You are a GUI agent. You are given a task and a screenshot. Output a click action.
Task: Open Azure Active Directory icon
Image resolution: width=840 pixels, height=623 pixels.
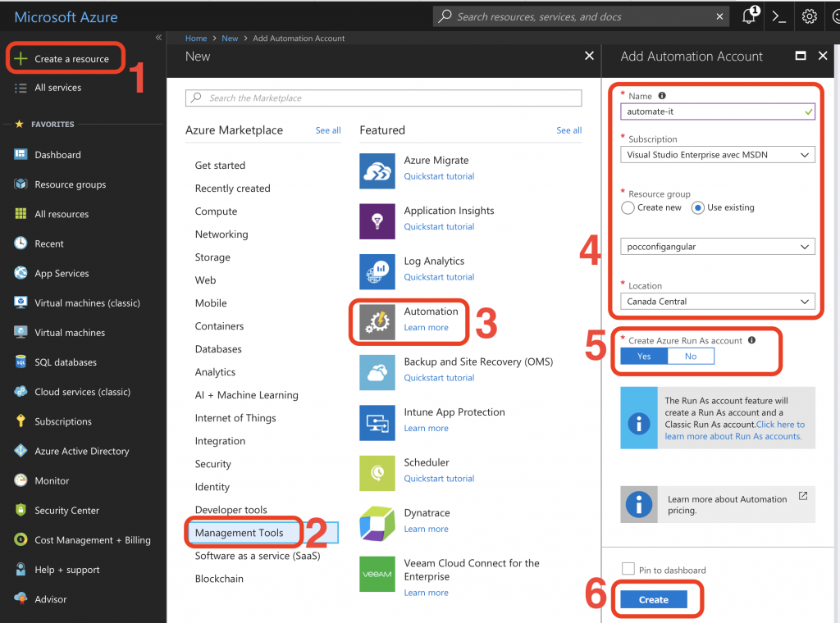[21, 451]
